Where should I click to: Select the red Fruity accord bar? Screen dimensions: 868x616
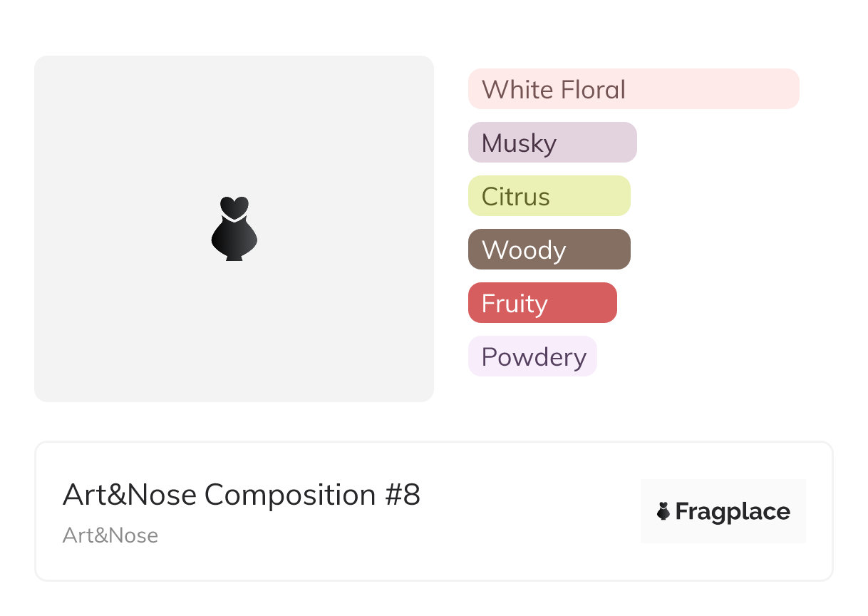(x=542, y=303)
